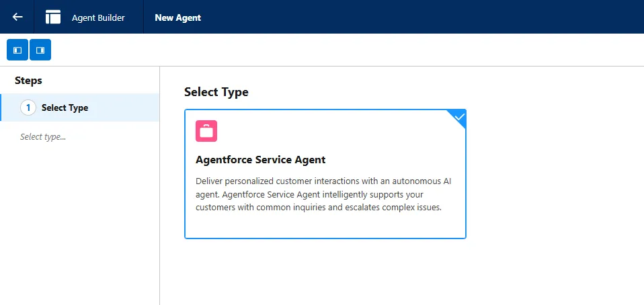Toggle the right sidebar panel button
The width and height of the screenshot is (644, 305).
(x=40, y=50)
